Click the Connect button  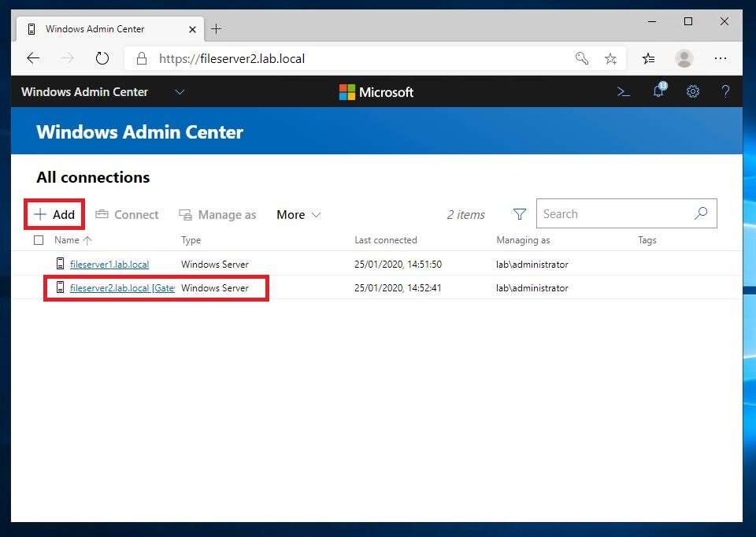pyautogui.click(x=127, y=214)
